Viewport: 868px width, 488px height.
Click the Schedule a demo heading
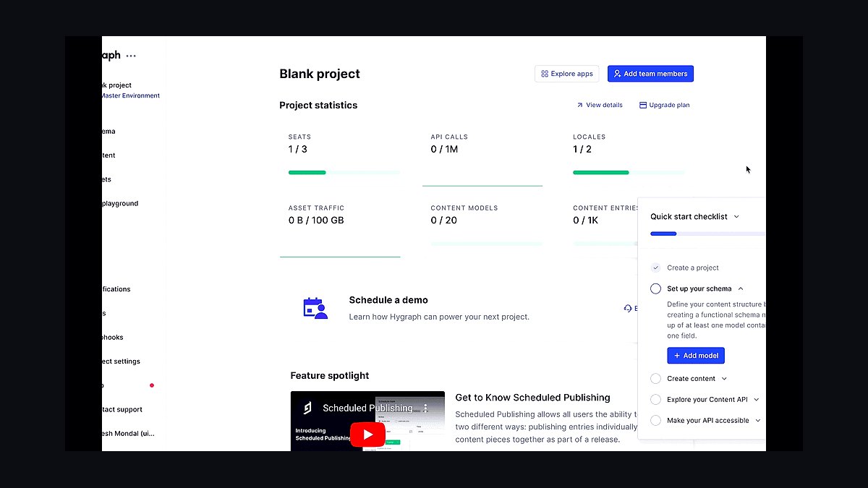388,300
